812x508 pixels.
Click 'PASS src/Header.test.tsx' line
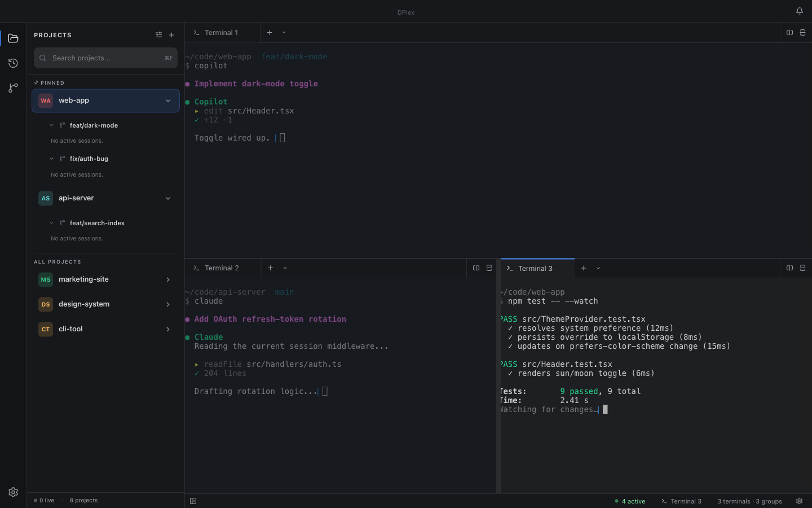point(556,364)
